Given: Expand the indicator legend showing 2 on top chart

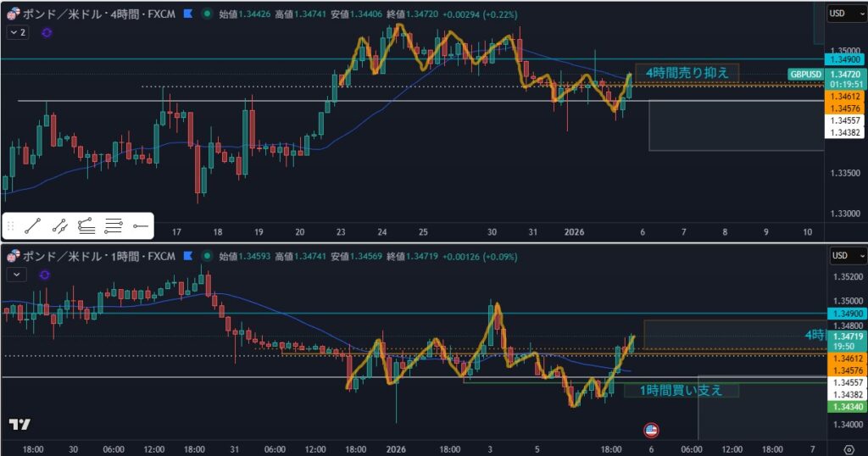Looking at the screenshot, I should coord(17,32).
